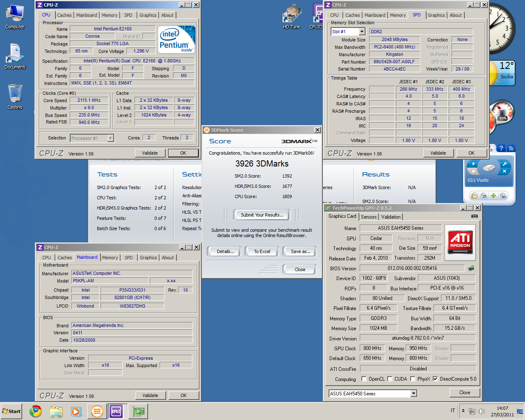Click the disc image creation icon in gadget
Image resolution: width=525 pixels, height=420 pixels.
(x=484, y=196)
